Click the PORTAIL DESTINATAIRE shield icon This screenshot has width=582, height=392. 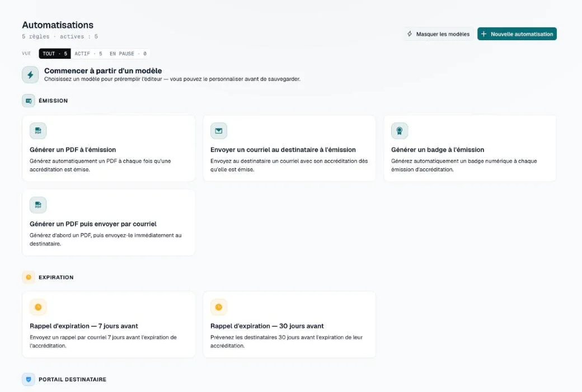[29, 379]
